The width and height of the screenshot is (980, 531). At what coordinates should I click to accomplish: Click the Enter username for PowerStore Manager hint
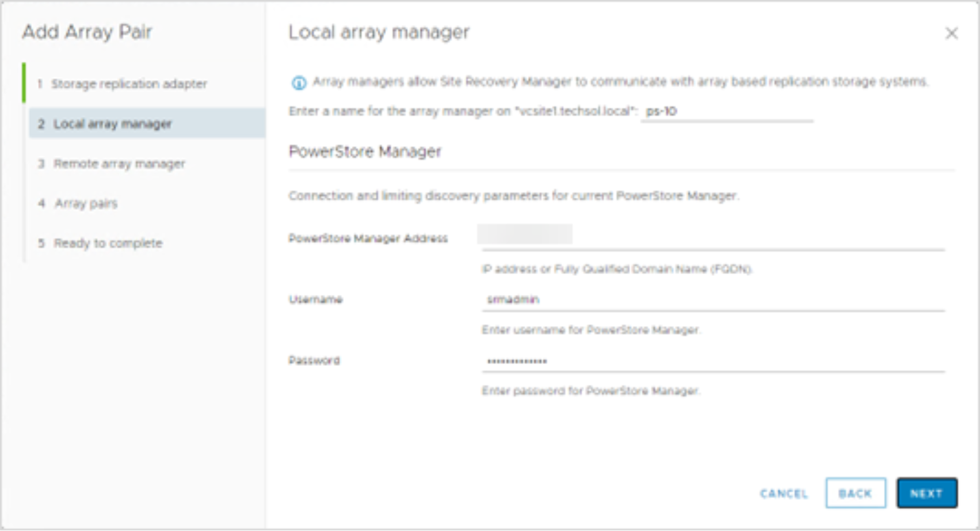591,330
